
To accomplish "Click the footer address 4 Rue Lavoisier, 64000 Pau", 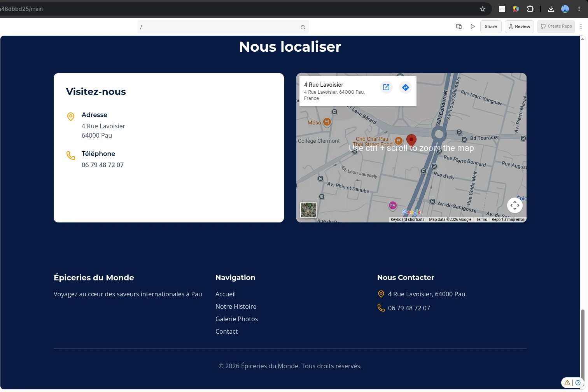I will coord(427,294).
